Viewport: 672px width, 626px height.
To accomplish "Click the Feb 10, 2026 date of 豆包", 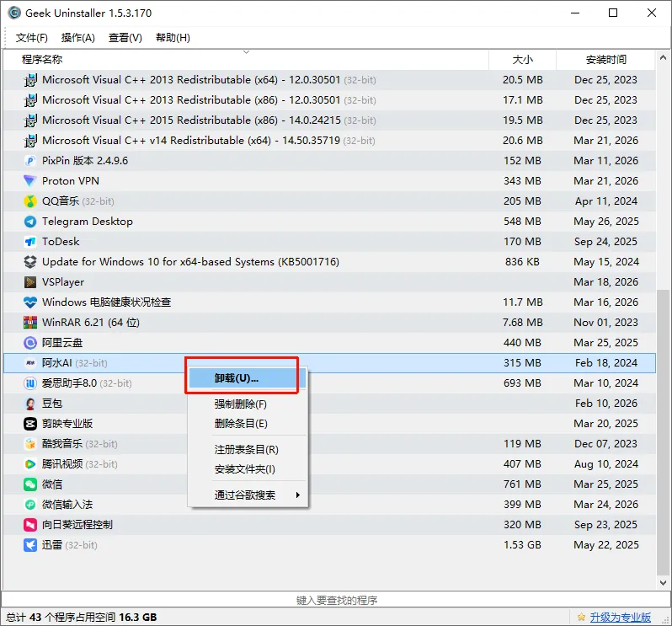I will coord(606,404).
